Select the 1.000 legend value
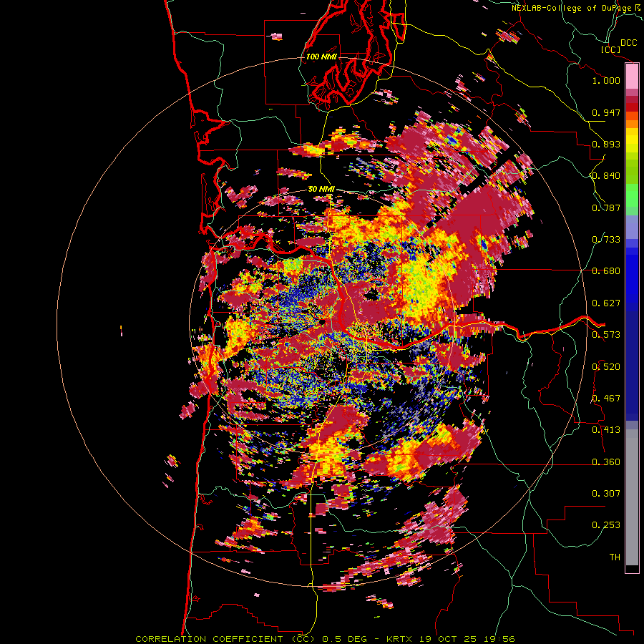This screenshot has width=644, height=644. [x=606, y=80]
